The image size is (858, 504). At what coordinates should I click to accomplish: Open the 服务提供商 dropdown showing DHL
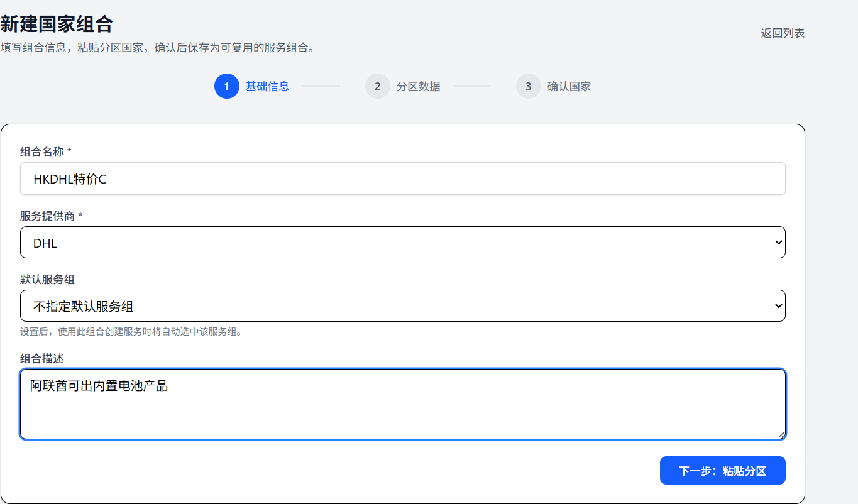point(402,243)
